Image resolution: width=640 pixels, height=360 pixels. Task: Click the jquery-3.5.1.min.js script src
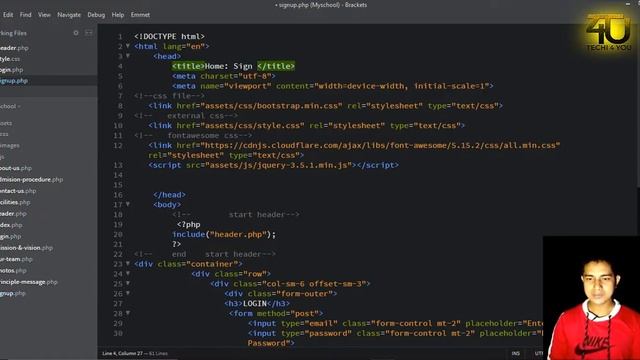278,165
